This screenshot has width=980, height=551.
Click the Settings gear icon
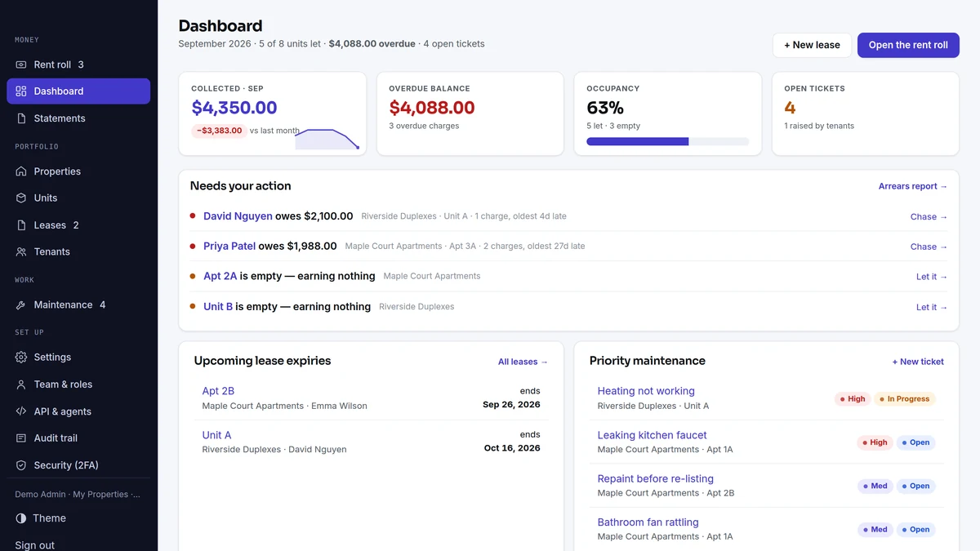tap(21, 358)
